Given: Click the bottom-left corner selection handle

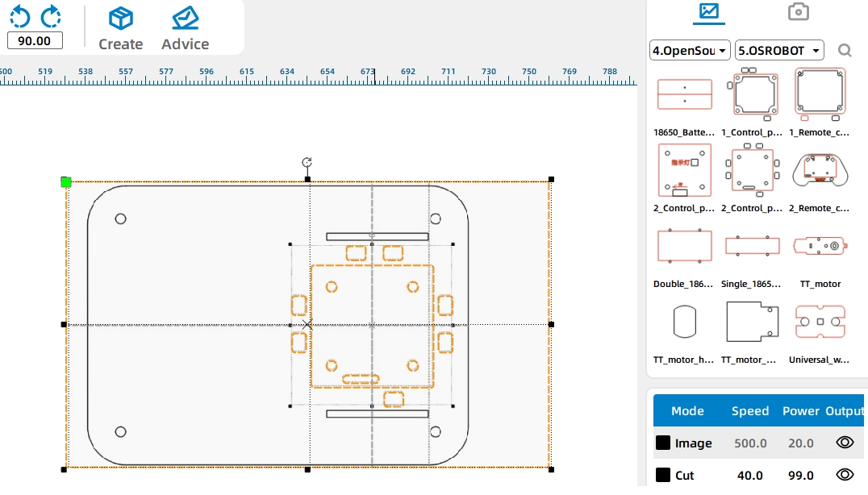Looking at the screenshot, I should [x=64, y=469].
